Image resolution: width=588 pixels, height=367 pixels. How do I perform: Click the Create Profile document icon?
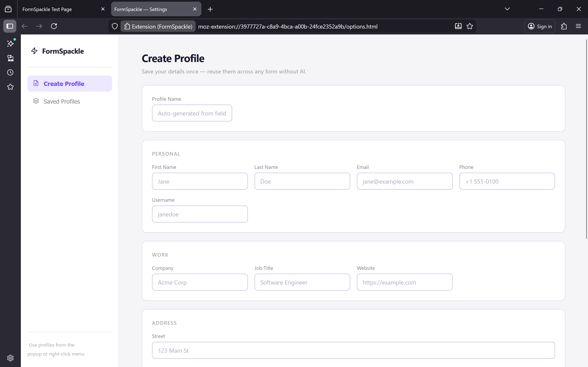click(x=36, y=83)
